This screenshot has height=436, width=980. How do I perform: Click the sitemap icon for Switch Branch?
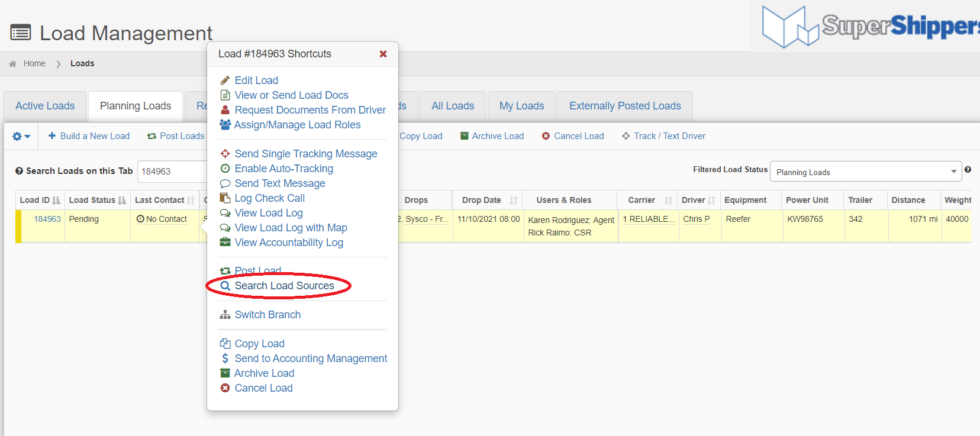(225, 315)
